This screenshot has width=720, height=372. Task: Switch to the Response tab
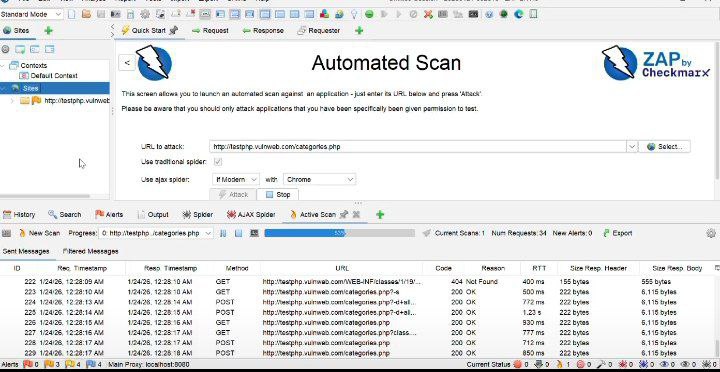coord(263,31)
